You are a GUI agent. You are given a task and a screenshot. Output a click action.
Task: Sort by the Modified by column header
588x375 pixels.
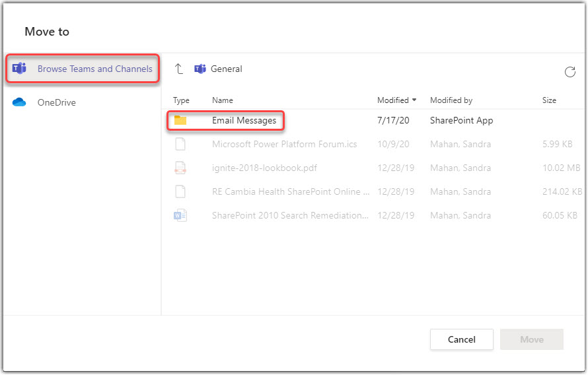451,100
